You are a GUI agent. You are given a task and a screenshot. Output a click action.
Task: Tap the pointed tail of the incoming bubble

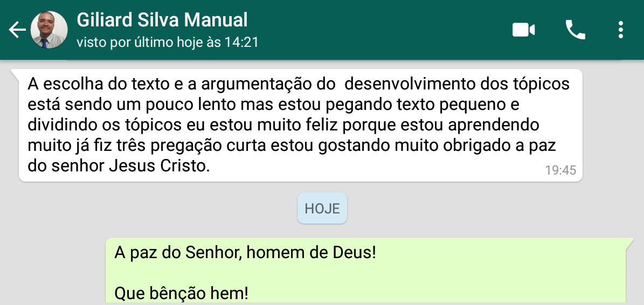click(15, 73)
